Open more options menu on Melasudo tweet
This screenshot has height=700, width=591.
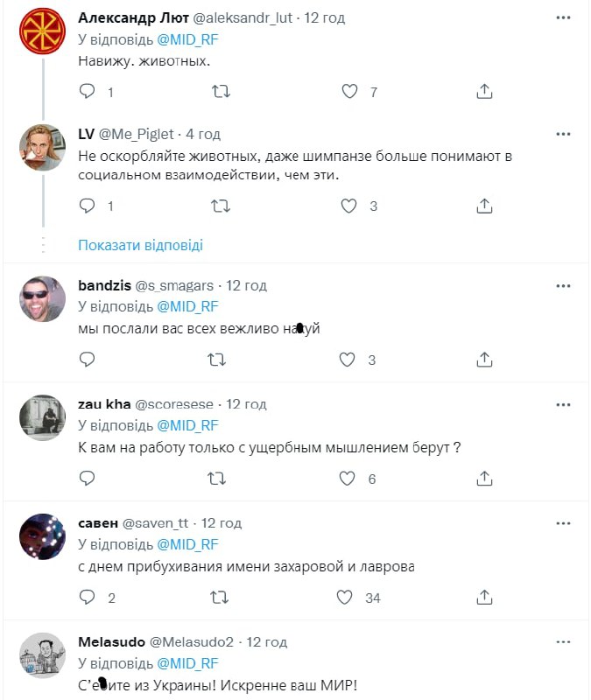pyautogui.click(x=564, y=641)
